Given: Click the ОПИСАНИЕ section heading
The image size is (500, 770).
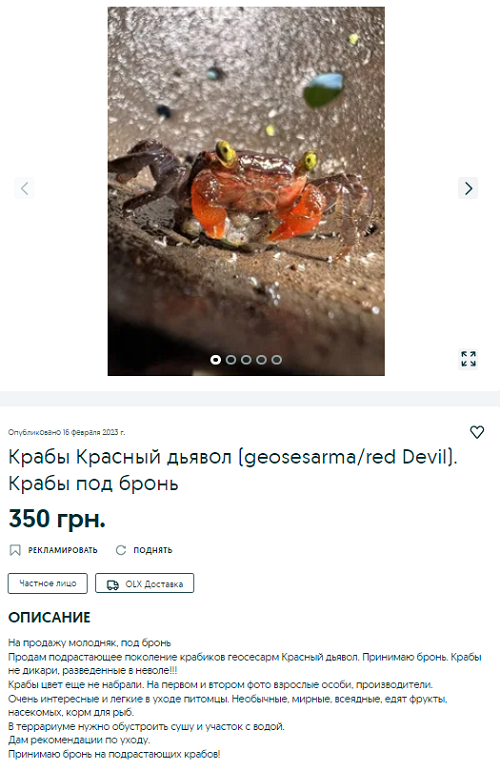Looking at the screenshot, I should coord(50,617).
